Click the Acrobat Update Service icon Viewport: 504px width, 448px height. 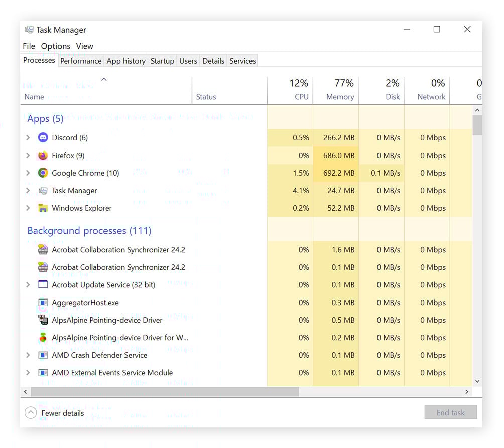42,284
